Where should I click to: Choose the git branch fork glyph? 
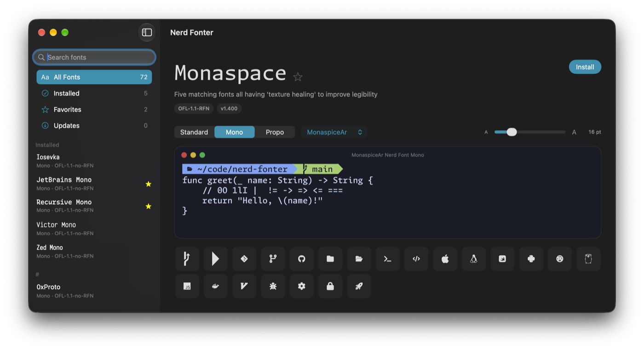point(273,259)
